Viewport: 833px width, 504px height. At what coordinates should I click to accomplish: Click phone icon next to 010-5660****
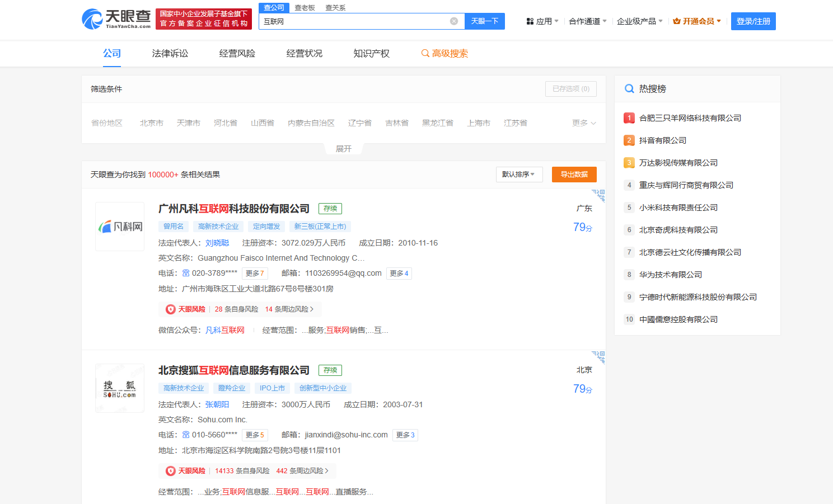tap(186, 435)
